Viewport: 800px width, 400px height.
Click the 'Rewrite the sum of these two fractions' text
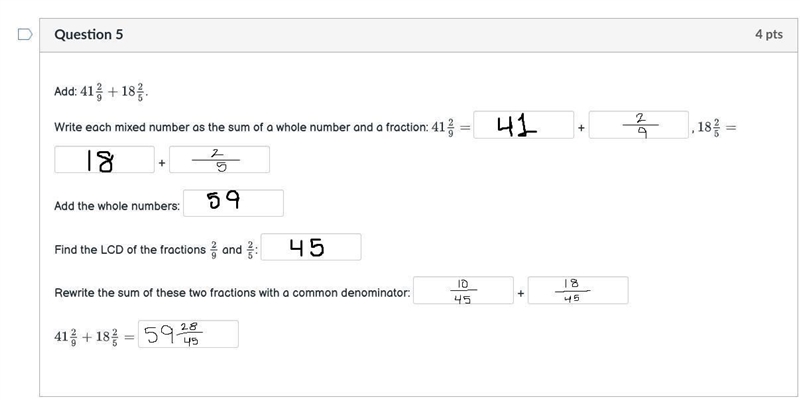pyautogui.click(x=232, y=294)
